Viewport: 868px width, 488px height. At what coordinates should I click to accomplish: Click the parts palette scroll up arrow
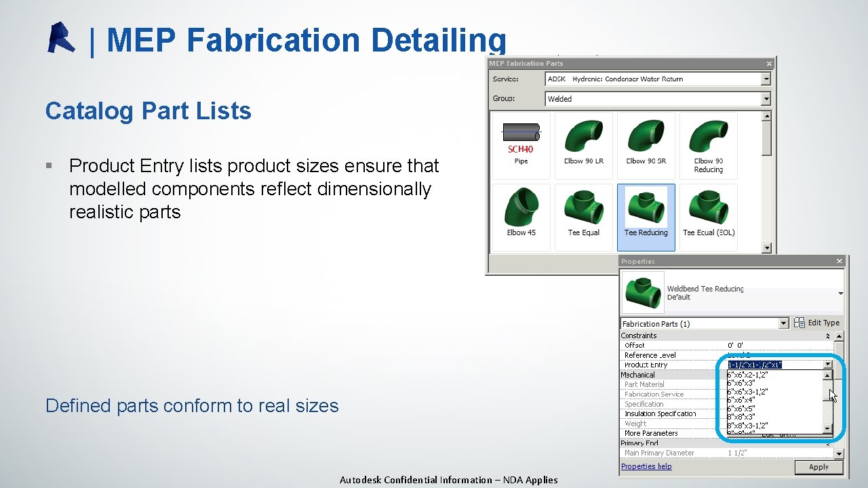[766, 117]
